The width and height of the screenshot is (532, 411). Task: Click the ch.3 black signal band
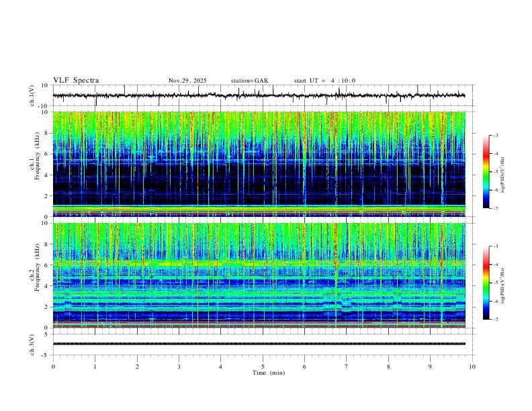tap(259, 344)
